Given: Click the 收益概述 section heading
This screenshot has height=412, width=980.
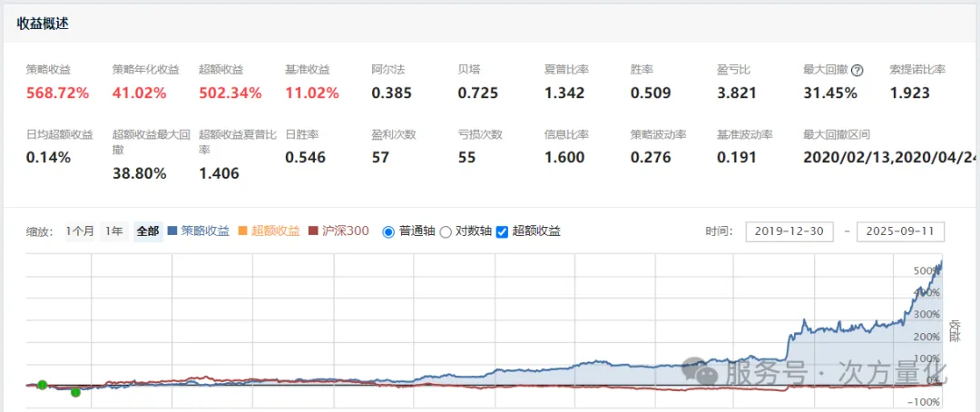Looking at the screenshot, I should pyautogui.click(x=43, y=24).
